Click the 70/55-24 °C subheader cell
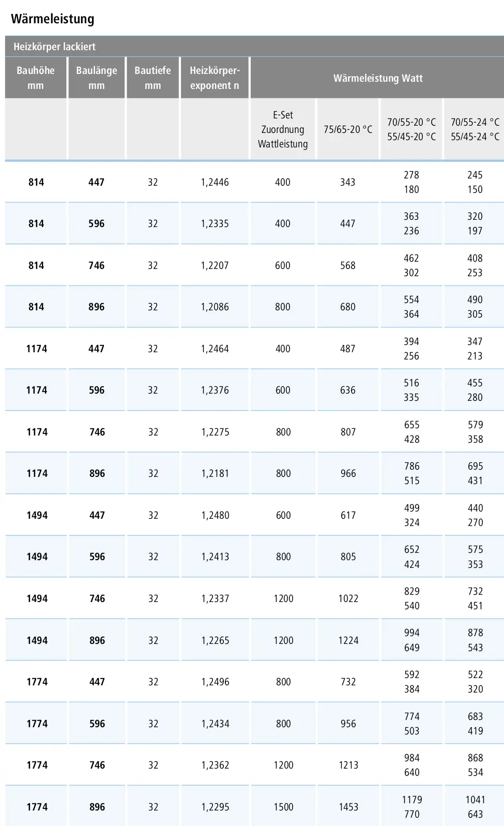The height and width of the screenshot is (826, 504). [475, 129]
